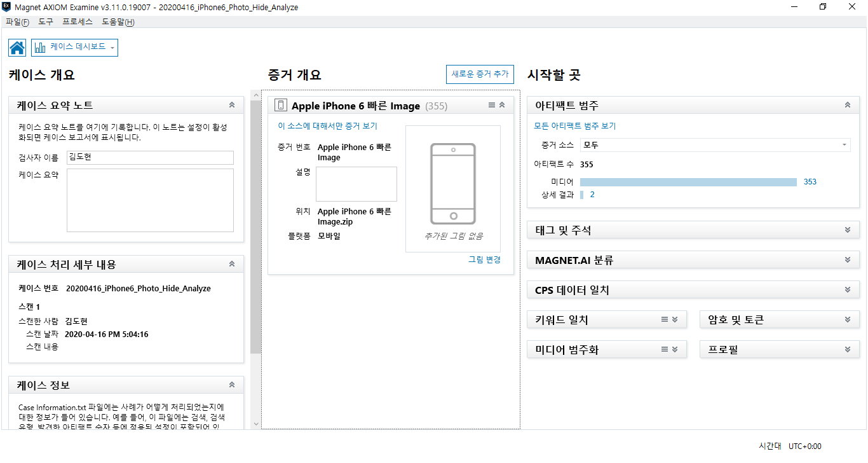Viewport: 868px width, 463px height.
Task: Edit the 검사자 이름 field
Action: point(150,158)
